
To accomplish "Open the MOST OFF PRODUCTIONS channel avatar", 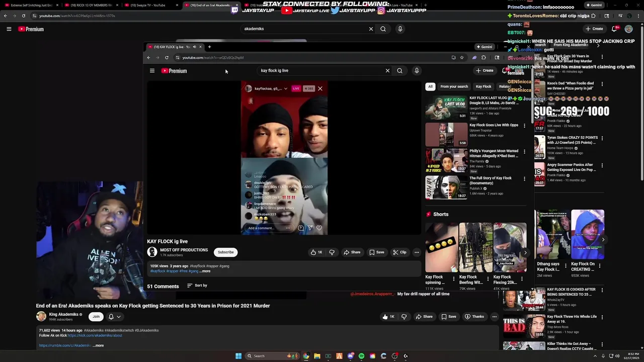I will click(152, 252).
